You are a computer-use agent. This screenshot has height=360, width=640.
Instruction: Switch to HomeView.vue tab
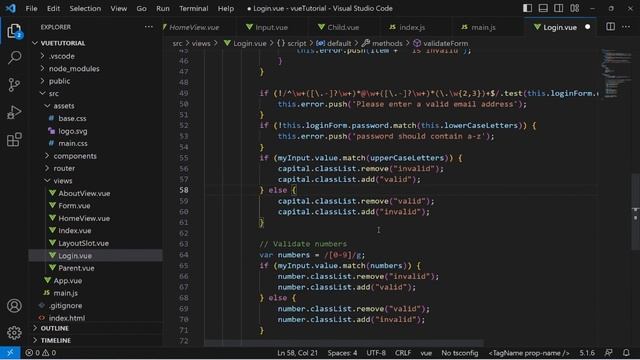194,27
